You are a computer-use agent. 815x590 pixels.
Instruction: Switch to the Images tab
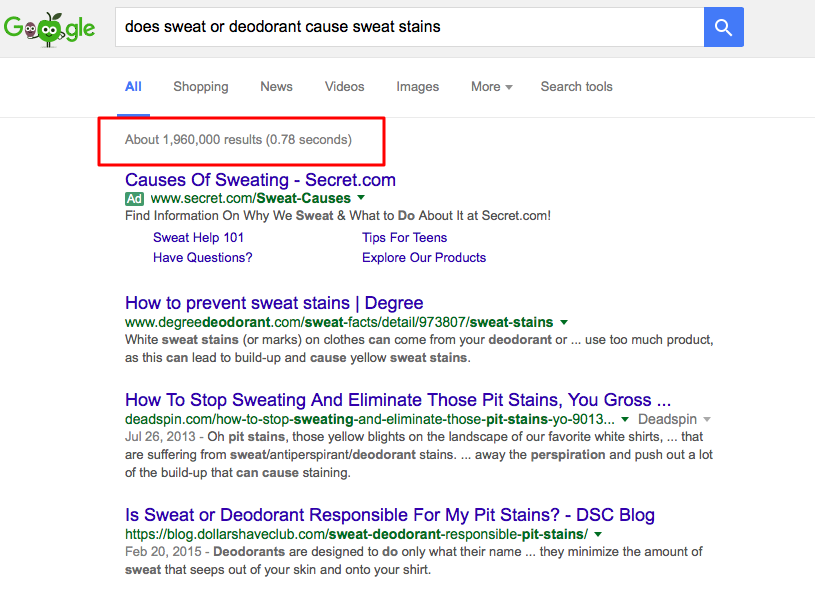pos(417,87)
